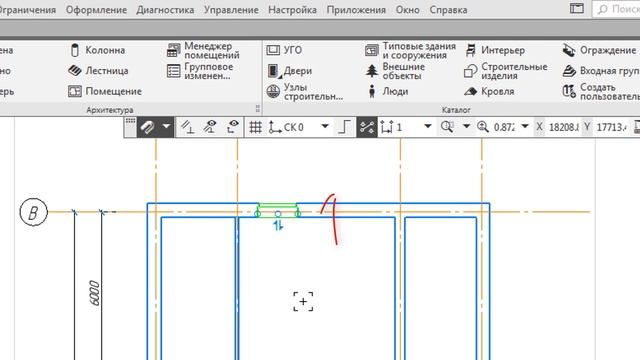Click the cursor step icon

pos(387,127)
